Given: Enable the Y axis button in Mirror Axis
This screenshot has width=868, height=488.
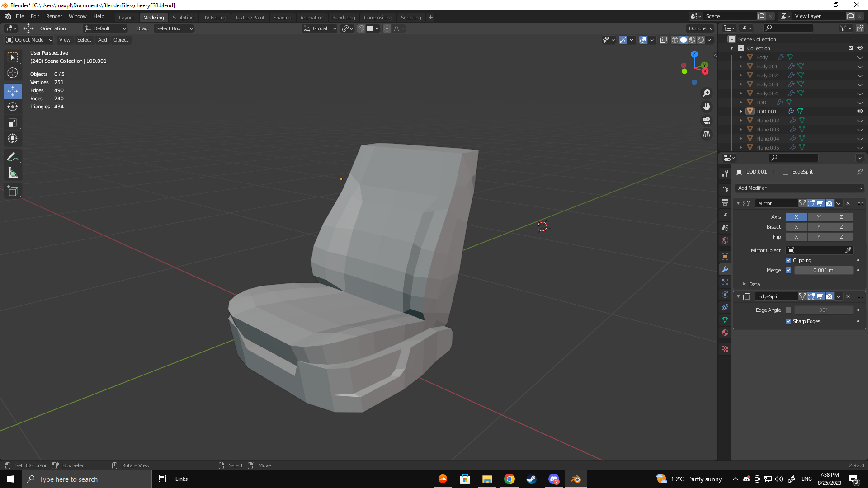Looking at the screenshot, I should pos(819,217).
